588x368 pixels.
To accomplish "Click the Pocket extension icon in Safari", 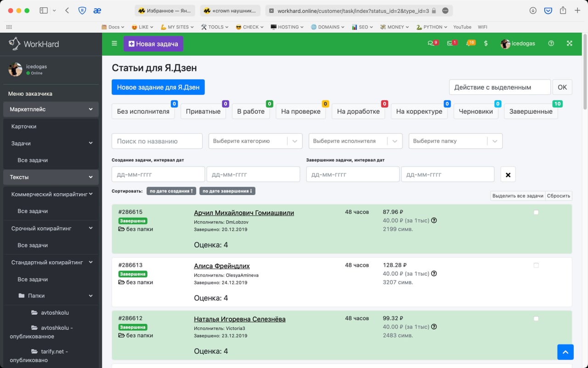I will [548, 10].
